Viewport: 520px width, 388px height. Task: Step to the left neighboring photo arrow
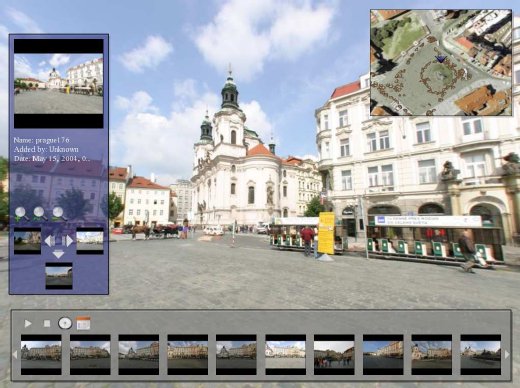[x=49, y=241]
